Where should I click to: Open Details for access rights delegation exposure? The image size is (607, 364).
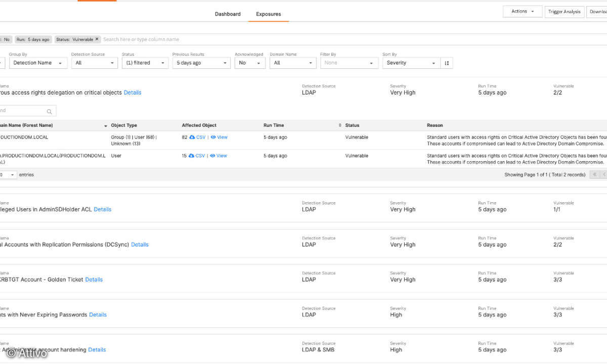coord(133,93)
